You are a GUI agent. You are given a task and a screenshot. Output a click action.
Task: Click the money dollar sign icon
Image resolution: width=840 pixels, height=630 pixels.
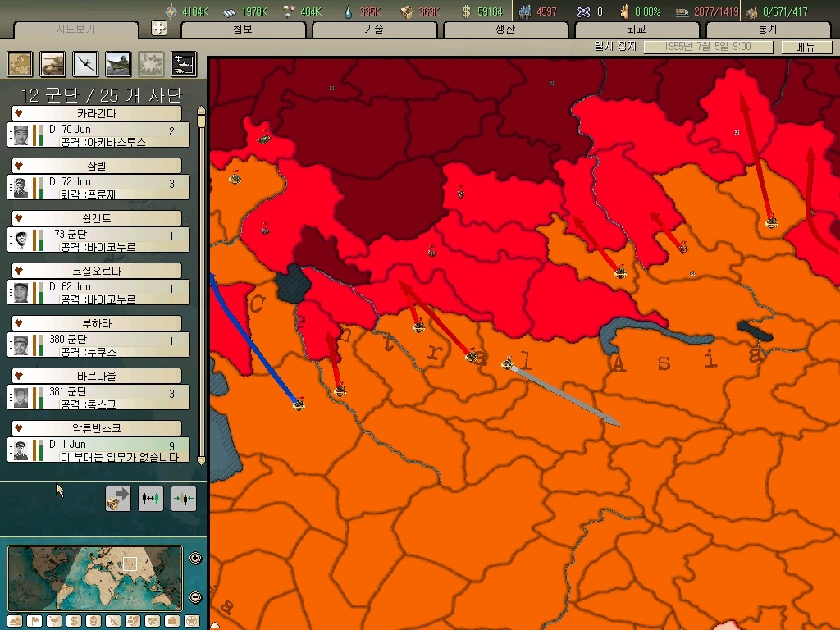[x=466, y=11]
